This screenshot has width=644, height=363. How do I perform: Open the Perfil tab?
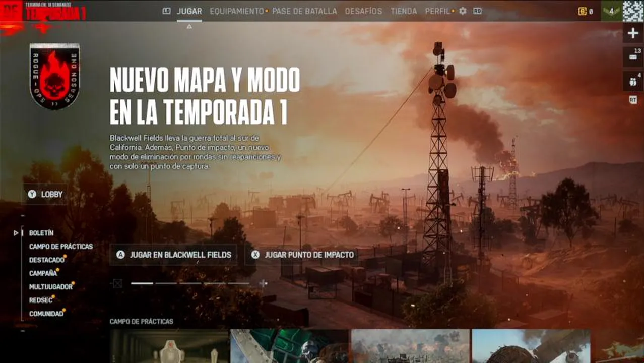[x=437, y=11]
